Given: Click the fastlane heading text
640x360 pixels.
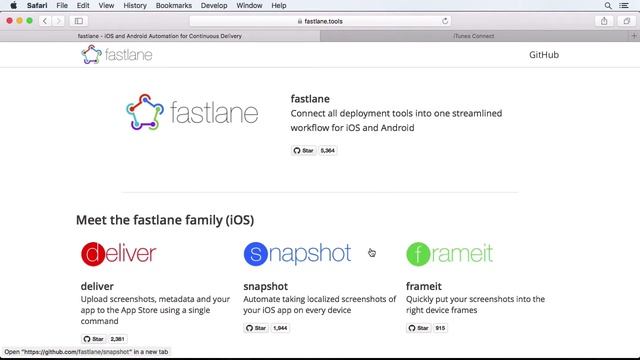Looking at the screenshot, I should pos(310,99).
